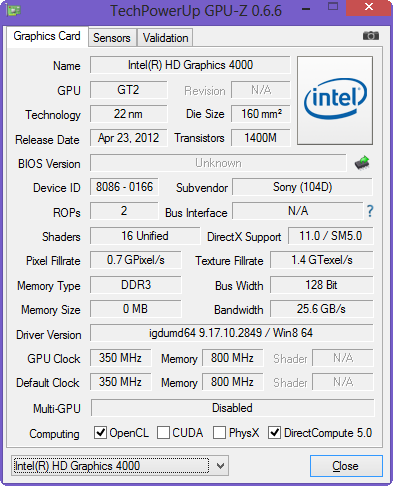Select the Graphics Card tab
This screenshot has height=486, width=393.
tap(47, 36)
